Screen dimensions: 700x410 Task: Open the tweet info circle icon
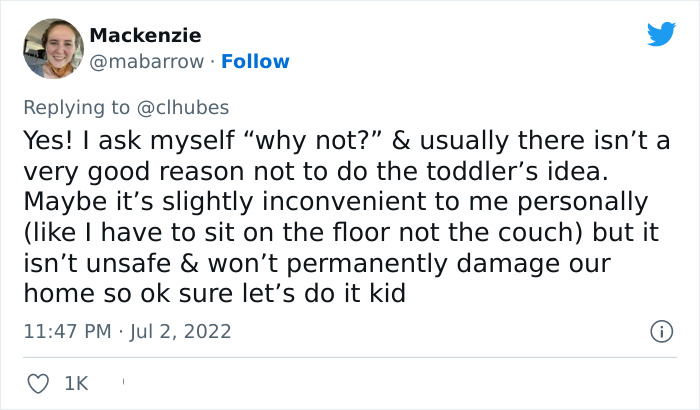point(660,330)
